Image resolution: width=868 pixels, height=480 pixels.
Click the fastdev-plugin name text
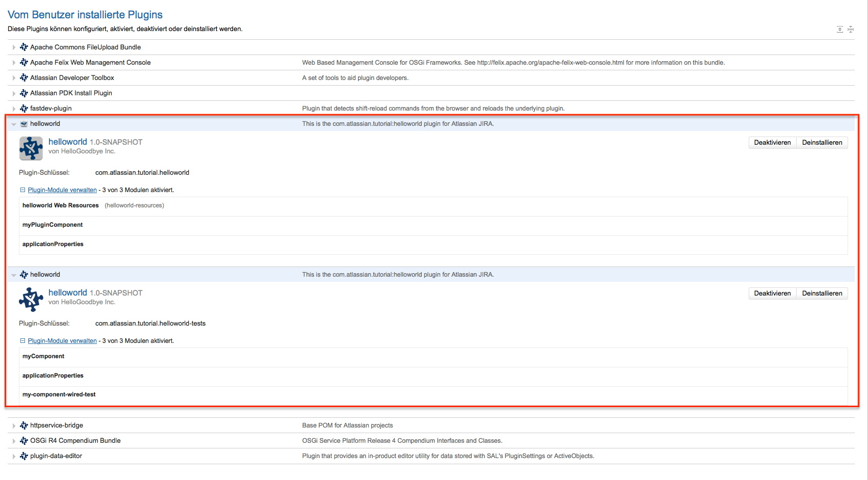click(x=51, y=108)
